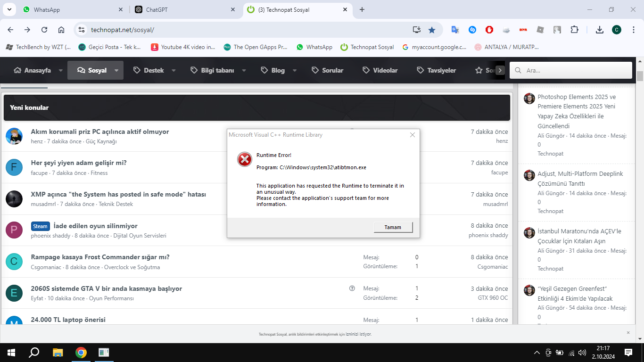This screenshot has width=644, height=362.
Task: Open the Destek navigation item
Action: [x=149, y=70]
